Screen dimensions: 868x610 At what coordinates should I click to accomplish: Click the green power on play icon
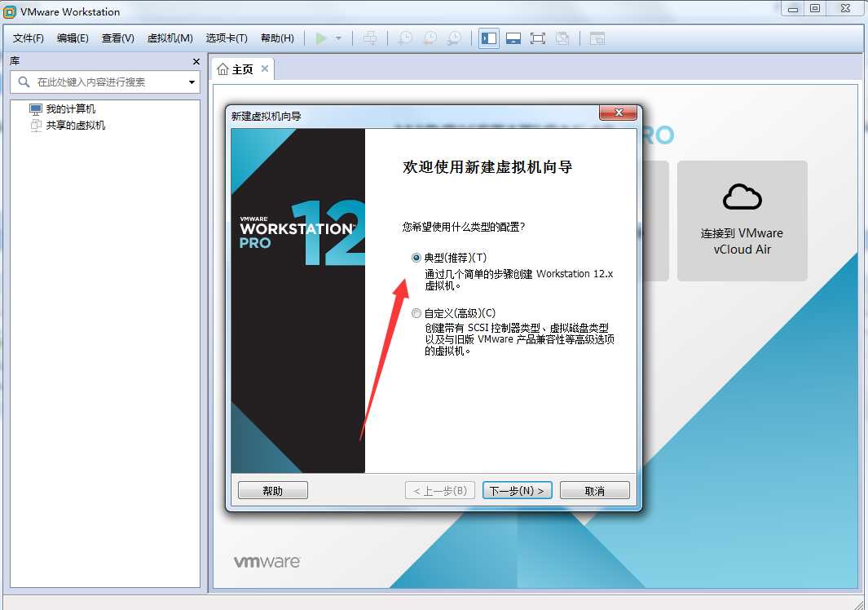tap(321, 38)
